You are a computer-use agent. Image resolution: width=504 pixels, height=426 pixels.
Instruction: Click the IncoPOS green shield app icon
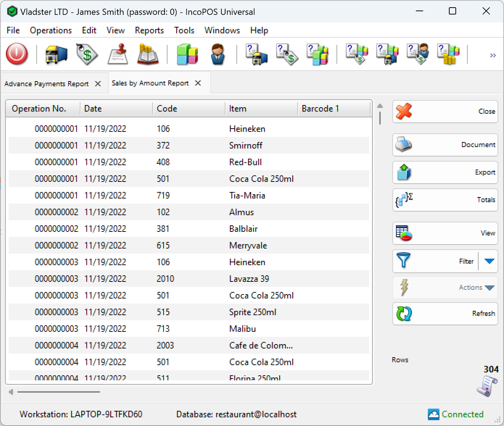[12, 12]
